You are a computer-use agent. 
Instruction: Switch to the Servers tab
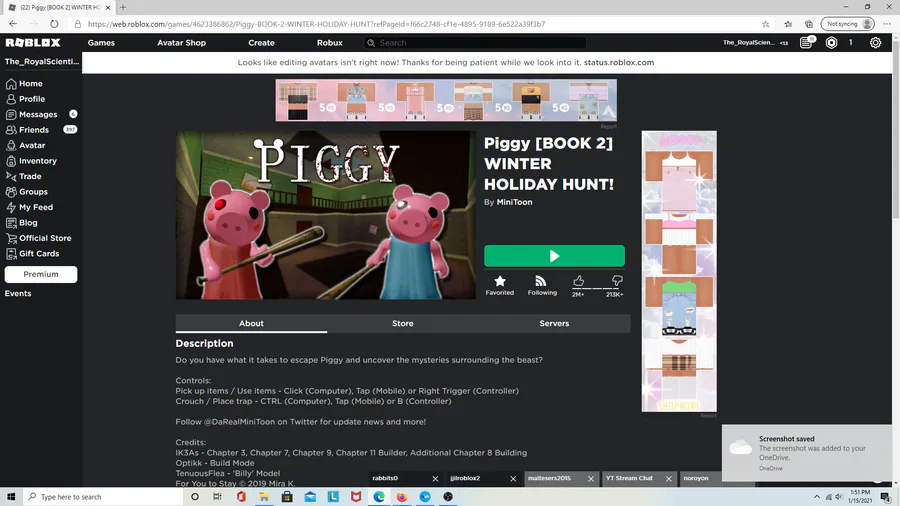[554, 324]
